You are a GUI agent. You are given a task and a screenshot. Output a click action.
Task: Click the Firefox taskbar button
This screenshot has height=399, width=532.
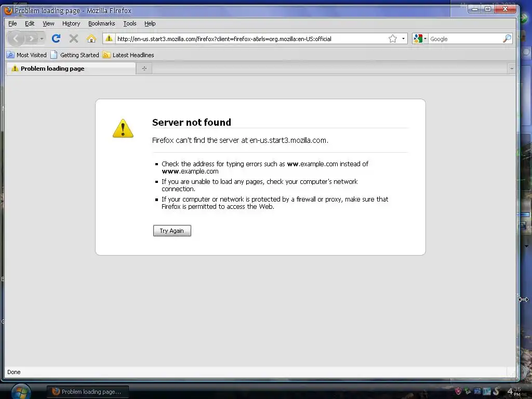pos(87,392)
